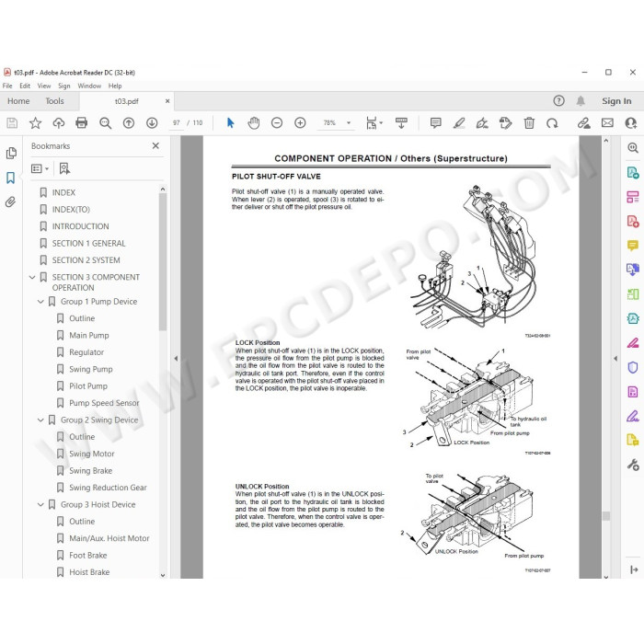Collapse left navigation pane arrow
Screen dimensions: 644x644
(176, 358)
